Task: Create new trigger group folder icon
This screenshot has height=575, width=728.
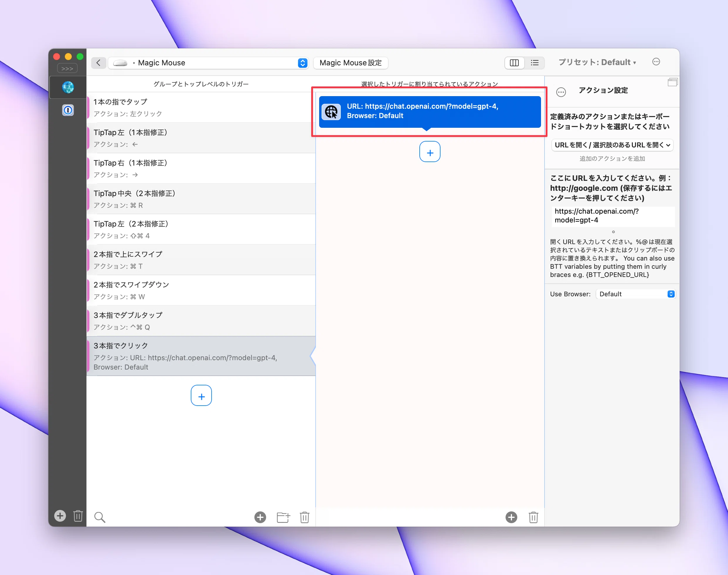Action: [x=283, y=517]
